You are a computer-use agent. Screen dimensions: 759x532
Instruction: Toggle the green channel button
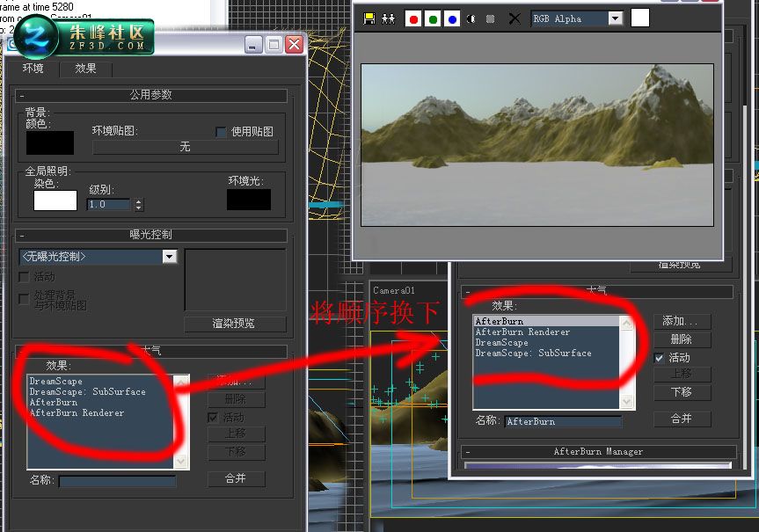point(433,18)
